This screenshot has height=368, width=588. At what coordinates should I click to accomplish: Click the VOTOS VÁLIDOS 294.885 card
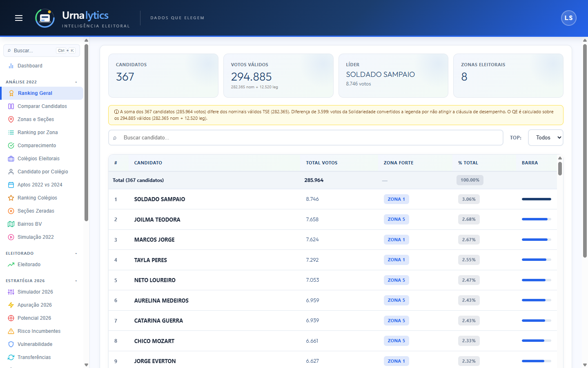point(278,76)
